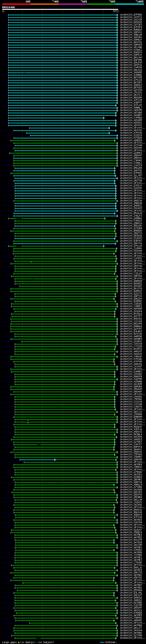Select the UniRef100_B6VC51 label

131,42
